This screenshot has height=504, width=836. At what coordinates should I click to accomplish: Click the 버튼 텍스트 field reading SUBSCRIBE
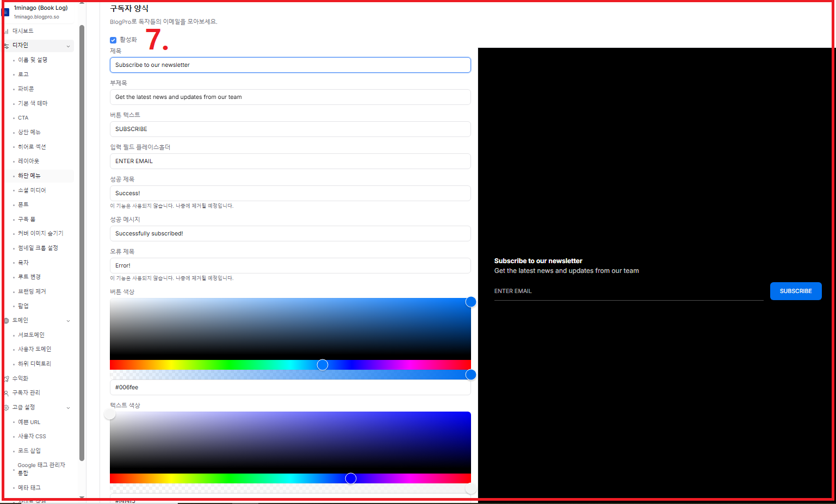[x=290, y=129]
